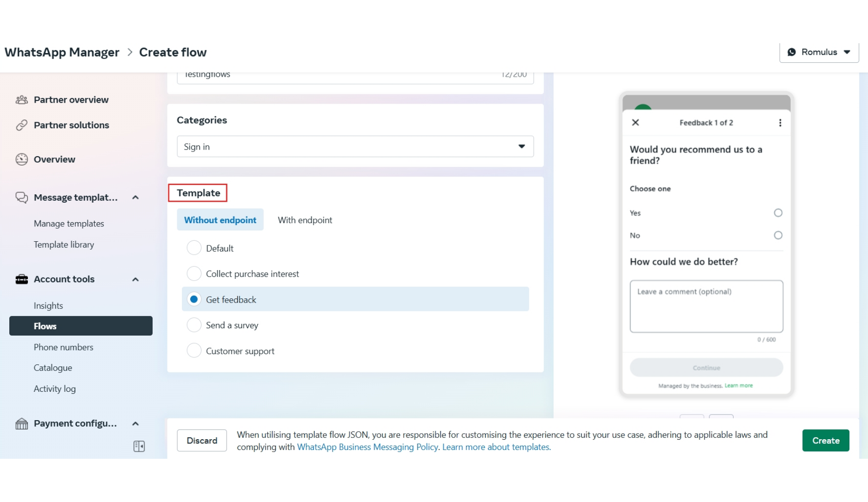868x502 pixels.
Task: Close the Feedback preview with the X
Action: (x=636, y=123)
